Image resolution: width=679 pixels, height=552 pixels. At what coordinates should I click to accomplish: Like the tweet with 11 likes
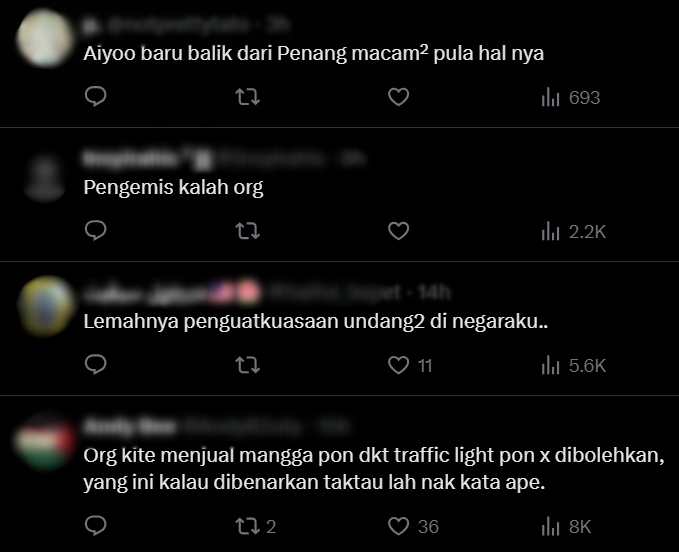(x=410, y=365)
